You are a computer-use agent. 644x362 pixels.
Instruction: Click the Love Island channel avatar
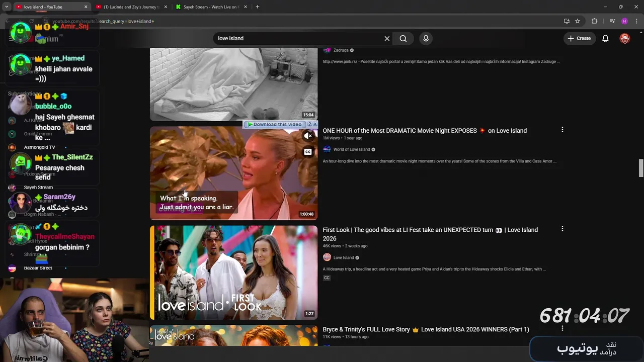point(327,257)
